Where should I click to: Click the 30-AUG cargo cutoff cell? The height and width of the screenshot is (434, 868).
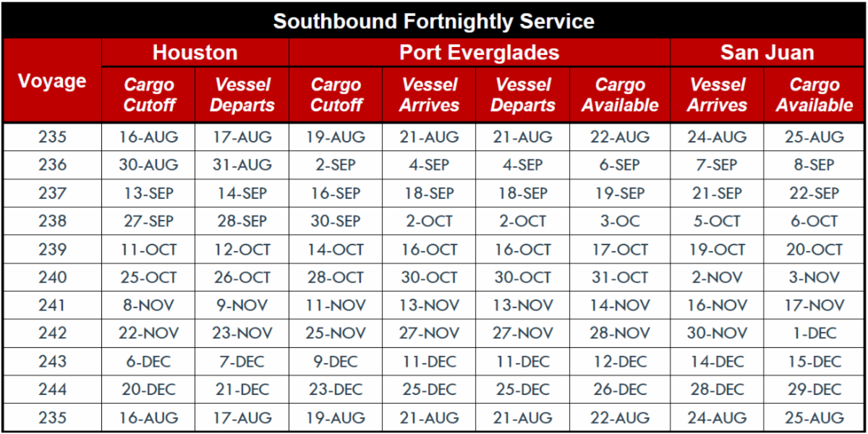pos(148,165)
